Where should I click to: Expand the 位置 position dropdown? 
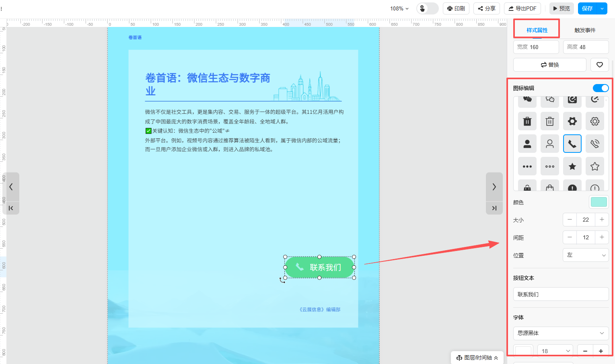coord(585,255)
